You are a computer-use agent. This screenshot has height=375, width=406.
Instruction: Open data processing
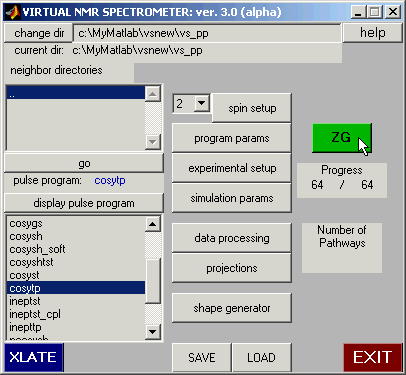click(x=232, y=238)
